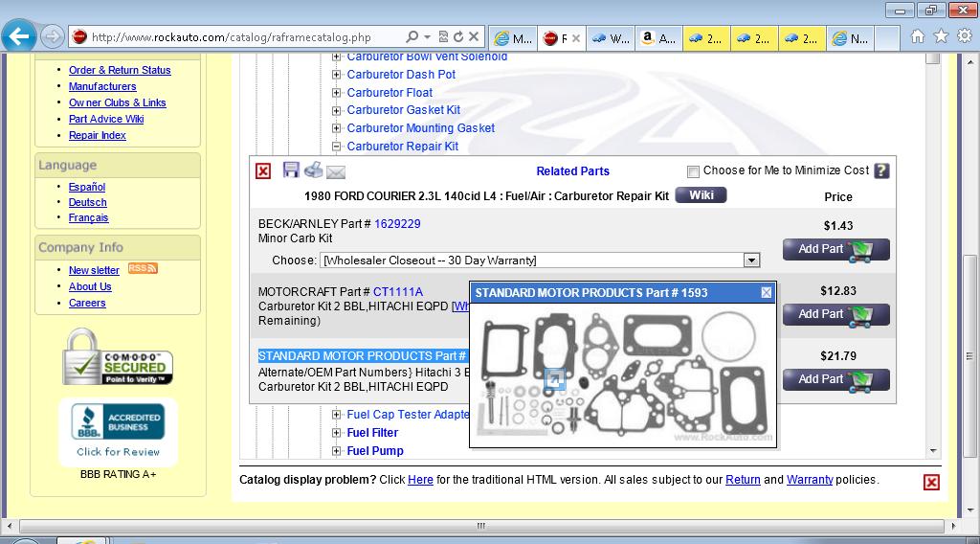Click the printer icon in parts panel

(314, 170)
